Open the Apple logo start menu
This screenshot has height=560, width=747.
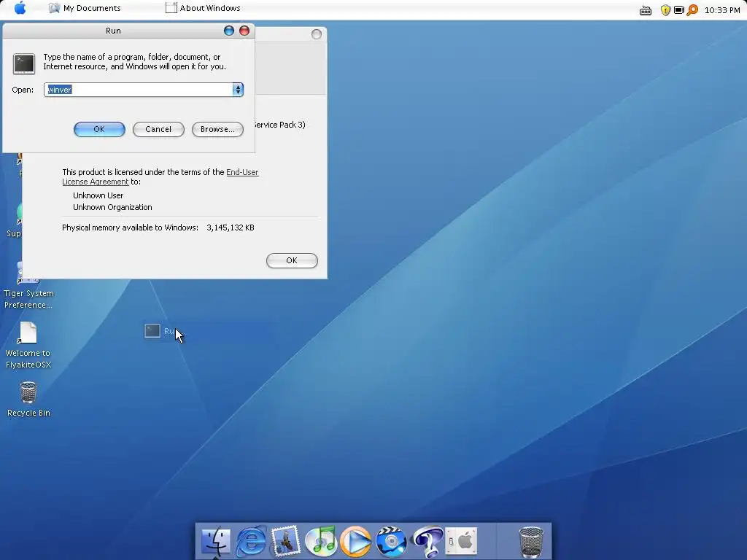click(20, 8)
